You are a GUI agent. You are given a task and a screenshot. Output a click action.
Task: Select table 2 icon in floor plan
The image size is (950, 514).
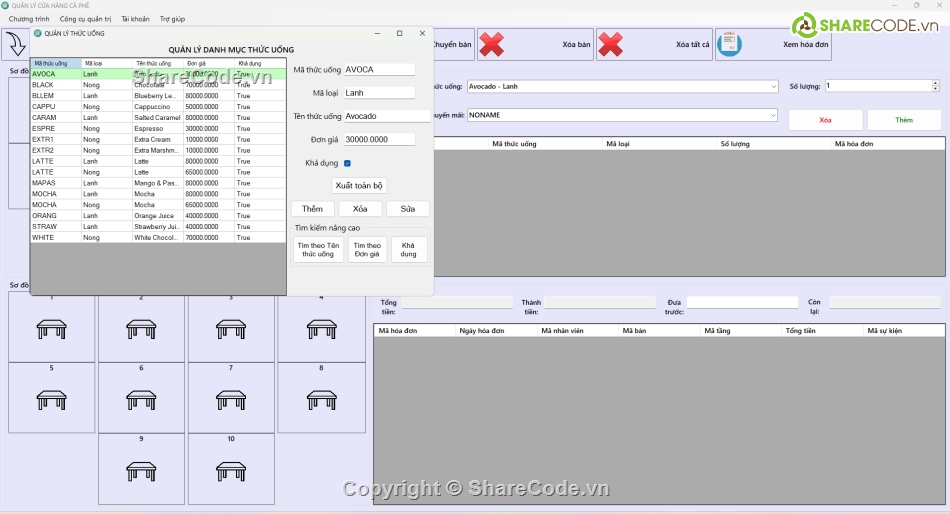pyautogui.click(x=141, y=328)
